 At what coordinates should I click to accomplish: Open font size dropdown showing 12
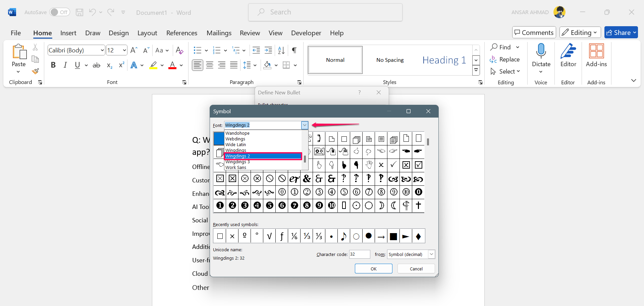[x=124, y=50]
